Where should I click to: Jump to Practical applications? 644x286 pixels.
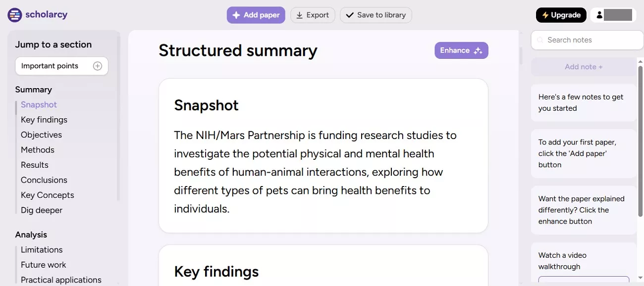pos(61,280)
